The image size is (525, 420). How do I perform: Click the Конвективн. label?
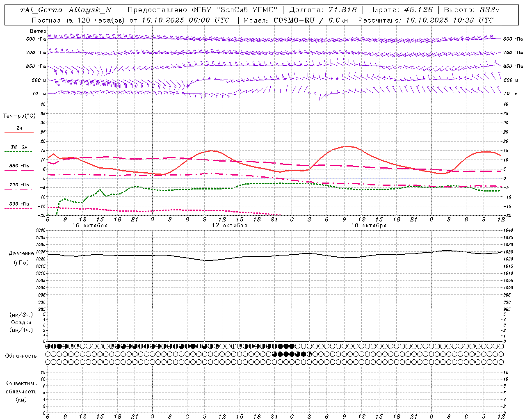point(21,383)
